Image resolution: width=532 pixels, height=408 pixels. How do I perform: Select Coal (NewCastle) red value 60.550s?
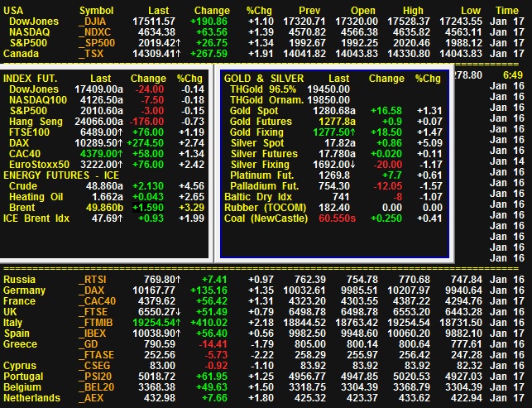pyautogui.click(x=338, y=218)
